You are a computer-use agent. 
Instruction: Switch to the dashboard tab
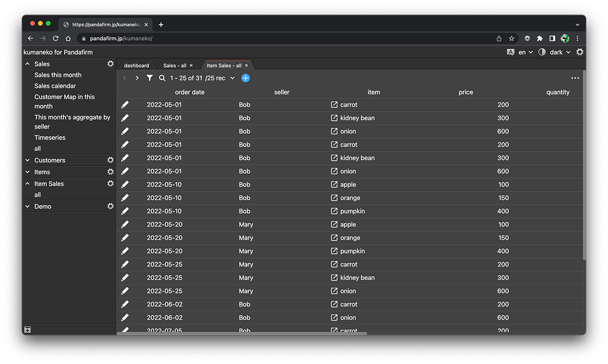pyautogui.click(x=137, y=66)
